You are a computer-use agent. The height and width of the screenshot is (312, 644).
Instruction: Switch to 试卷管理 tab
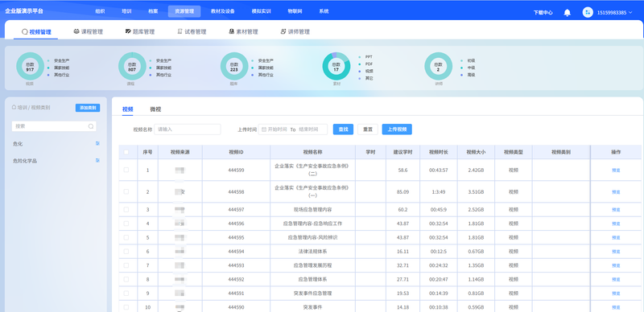click(192, 31)
